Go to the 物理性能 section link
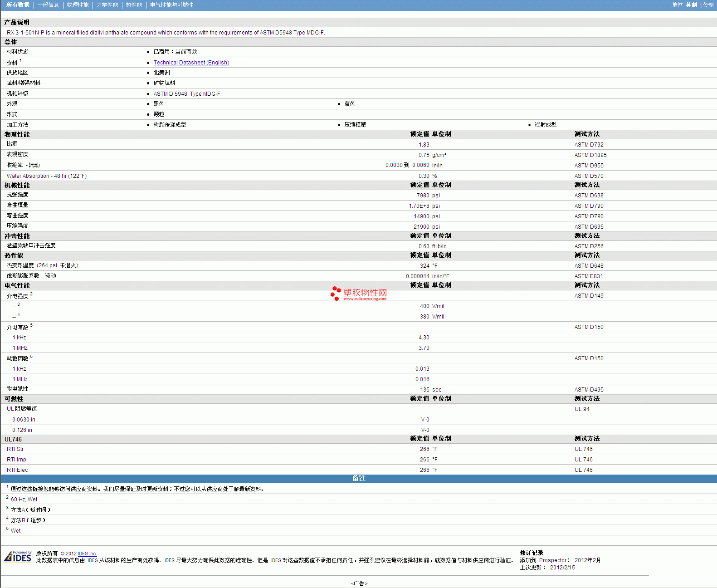The height and width of the screenshot is (588, 717). coord(78,5)
